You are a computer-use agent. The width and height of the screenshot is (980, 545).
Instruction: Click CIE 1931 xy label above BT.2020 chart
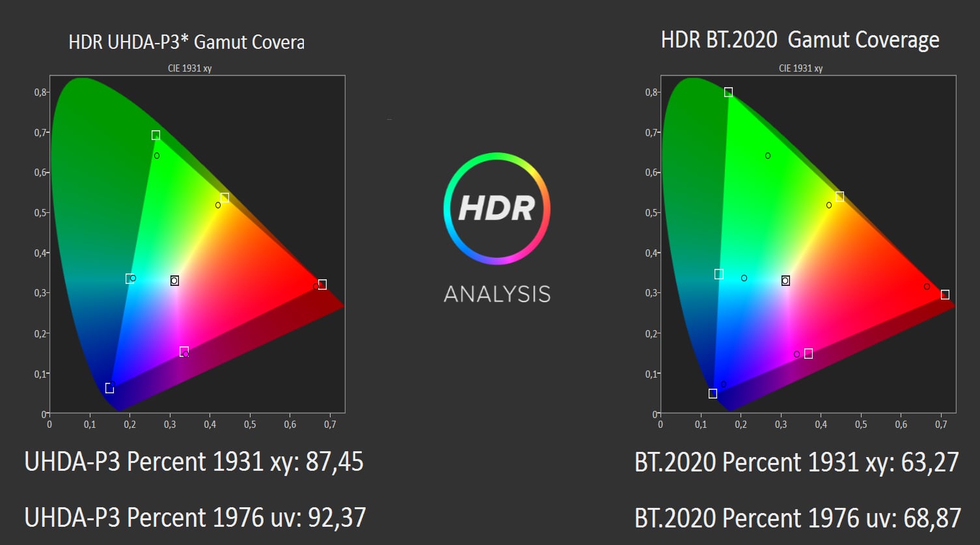click(x=801, y=68)
